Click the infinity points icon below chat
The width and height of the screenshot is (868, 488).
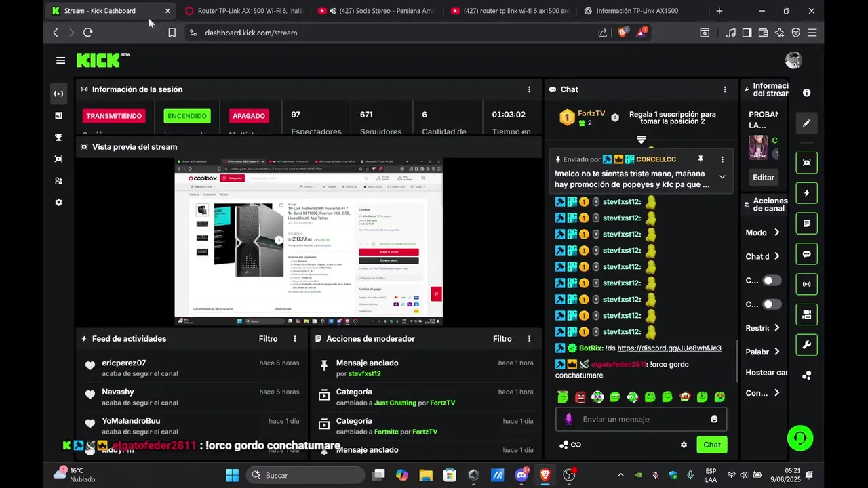[x=570, y=445]
